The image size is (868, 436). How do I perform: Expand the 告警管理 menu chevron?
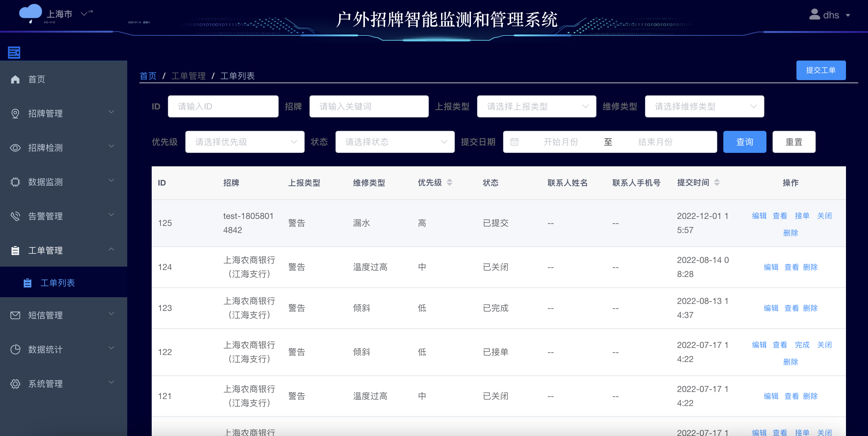112,214
